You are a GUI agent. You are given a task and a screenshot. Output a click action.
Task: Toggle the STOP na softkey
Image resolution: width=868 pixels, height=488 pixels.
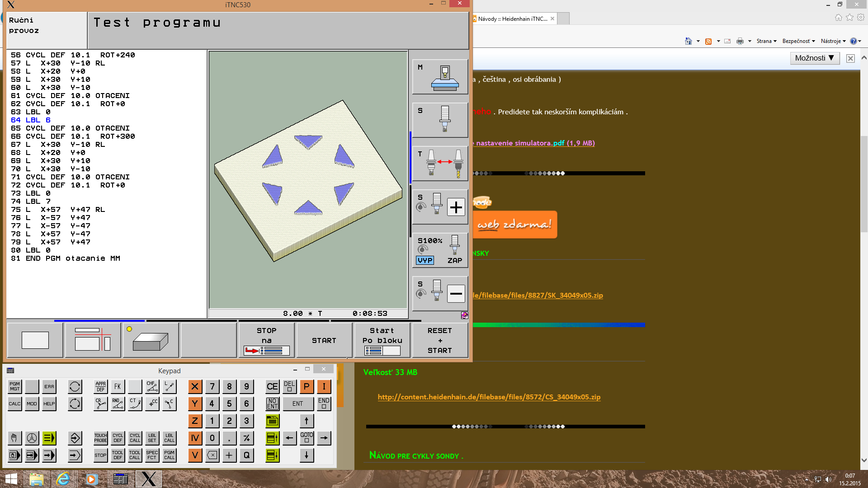point(266,340)
